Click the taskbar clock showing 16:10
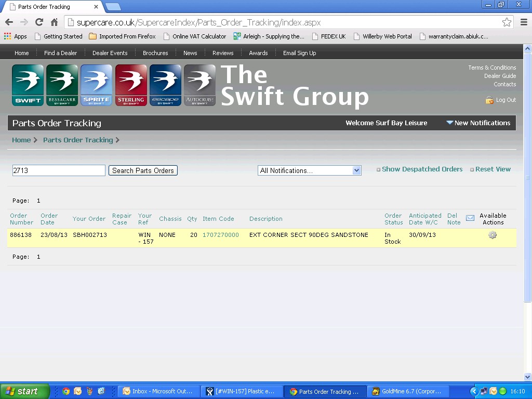This screenshot has width=532, height=399. click(517, 391)
